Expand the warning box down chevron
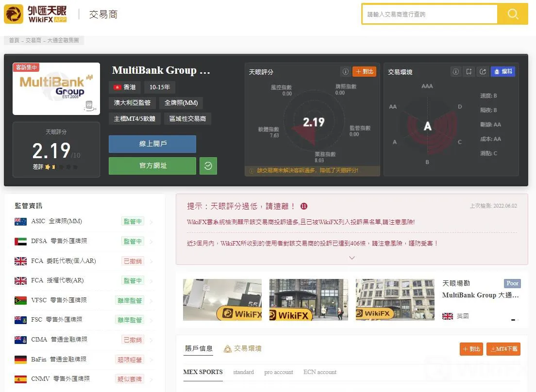The height and width of the screenshot is (392, 536). [352, 258]
